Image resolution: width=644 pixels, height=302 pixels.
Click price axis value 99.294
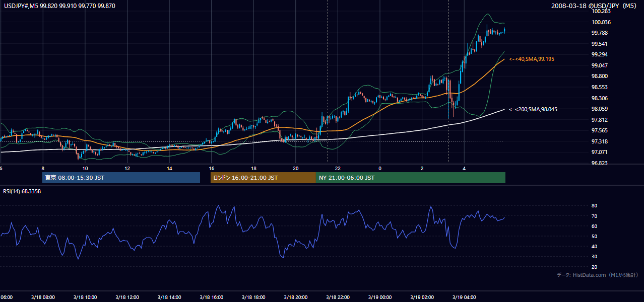601,55
